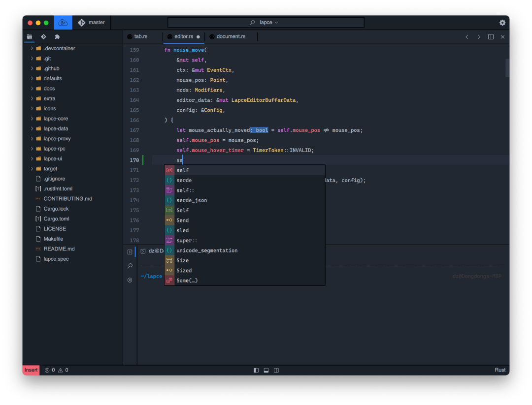Open the search panel icon

point(130,266)
